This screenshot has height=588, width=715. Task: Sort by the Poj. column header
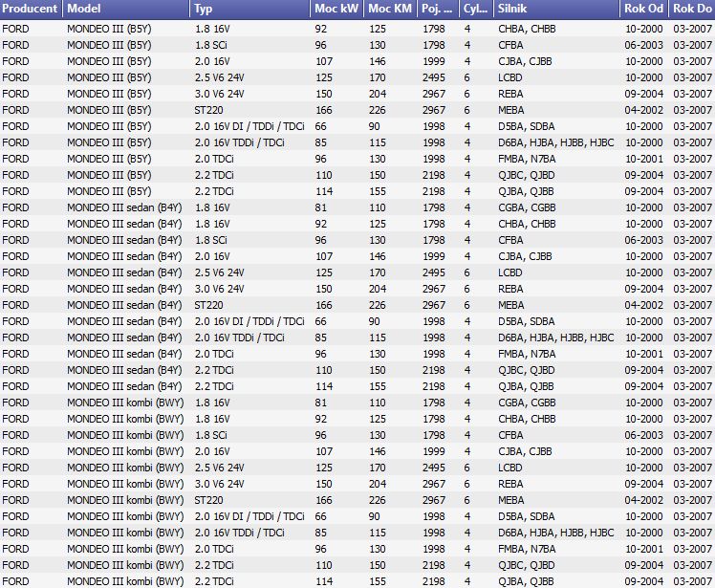point(438,9)
